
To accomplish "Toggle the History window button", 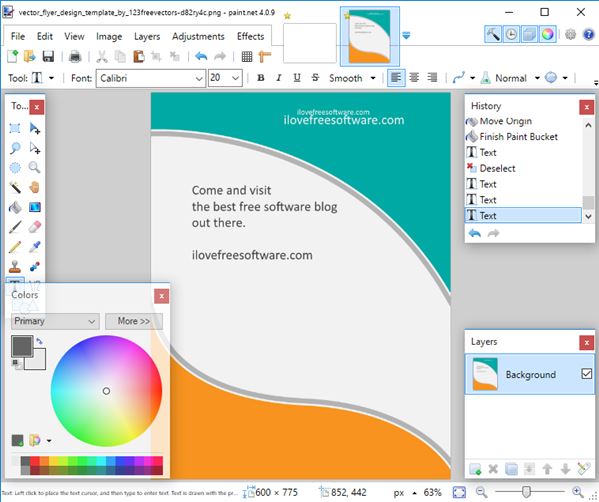I will [x=511, y=35].
